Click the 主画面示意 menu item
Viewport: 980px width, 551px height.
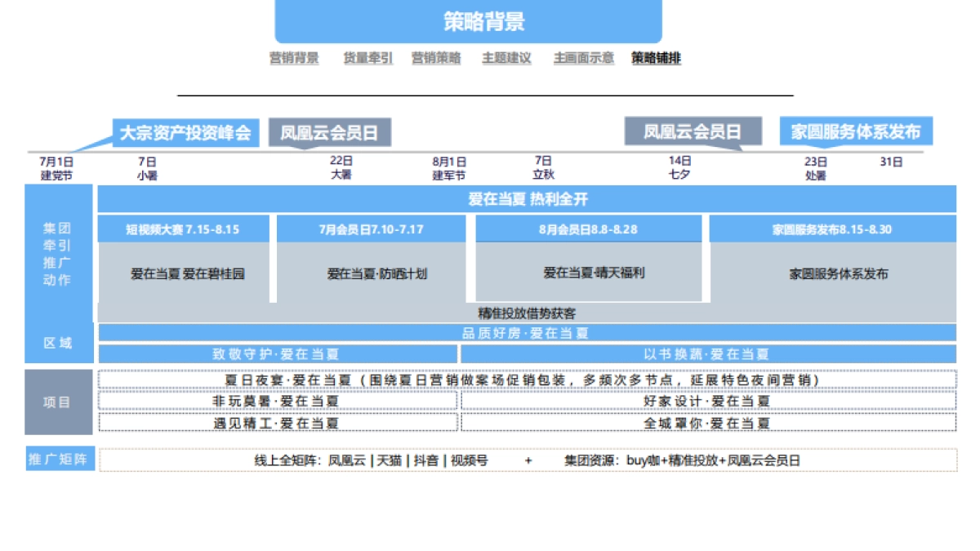[x=582, y=58]
